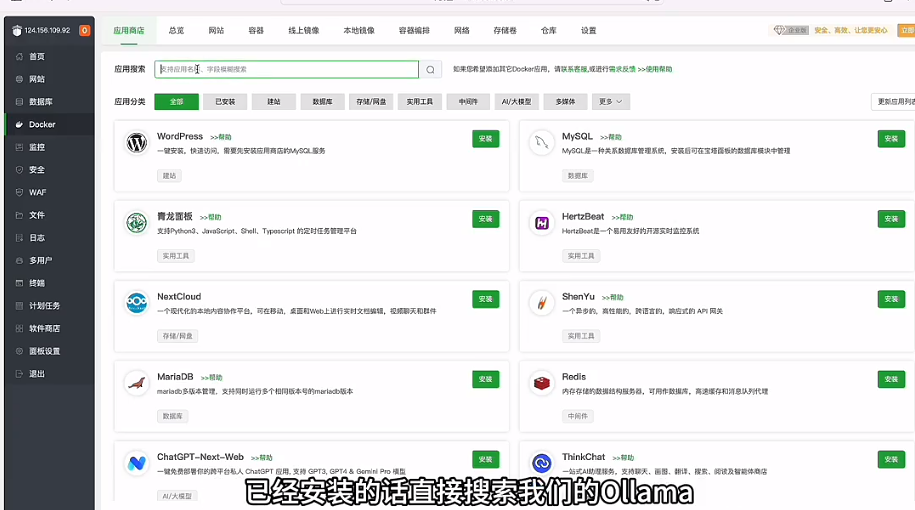
Task: Open the 监控 monitoring sidebar item
Action: click(x=49, y=147)
